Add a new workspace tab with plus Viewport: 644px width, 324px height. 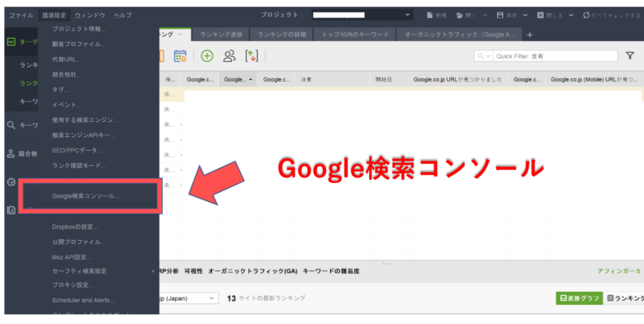coord(530,35)
